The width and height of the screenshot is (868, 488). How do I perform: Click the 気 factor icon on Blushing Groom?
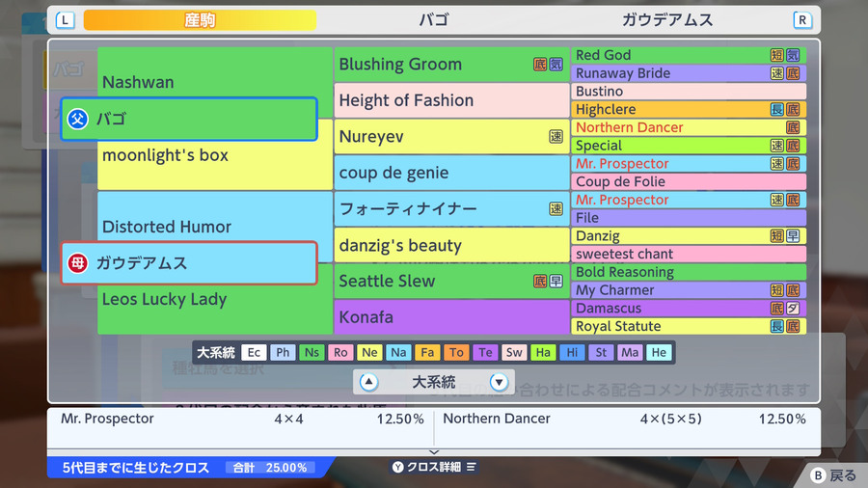point(556,65)
